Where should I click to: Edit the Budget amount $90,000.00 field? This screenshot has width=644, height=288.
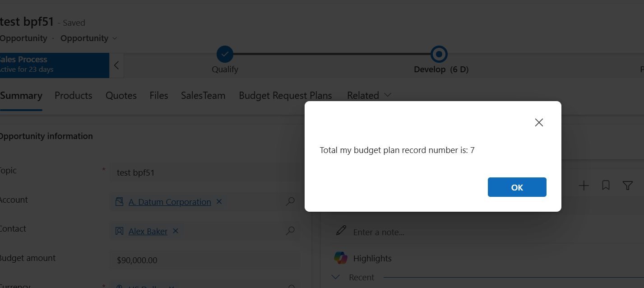[x=204, y=260]
